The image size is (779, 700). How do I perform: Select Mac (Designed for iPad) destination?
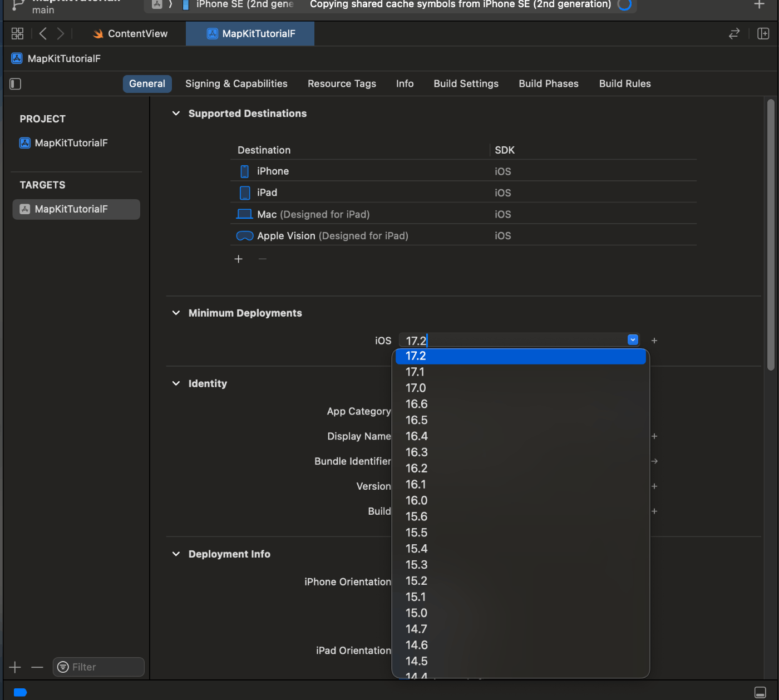click(x=464, y=214)
